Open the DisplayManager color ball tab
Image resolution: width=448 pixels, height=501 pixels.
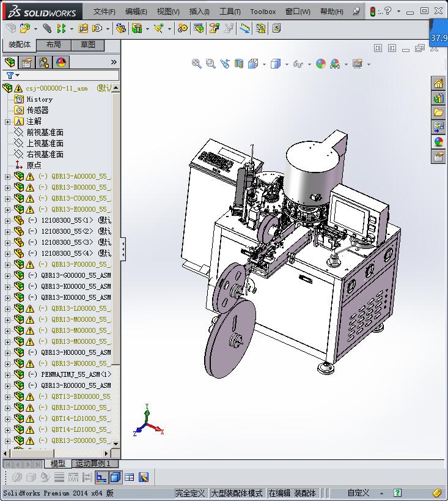61,62
